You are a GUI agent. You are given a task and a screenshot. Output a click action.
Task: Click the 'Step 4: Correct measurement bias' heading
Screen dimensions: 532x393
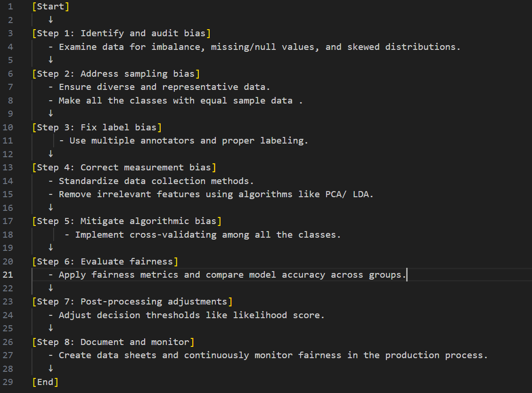click(x=124, y=168)
